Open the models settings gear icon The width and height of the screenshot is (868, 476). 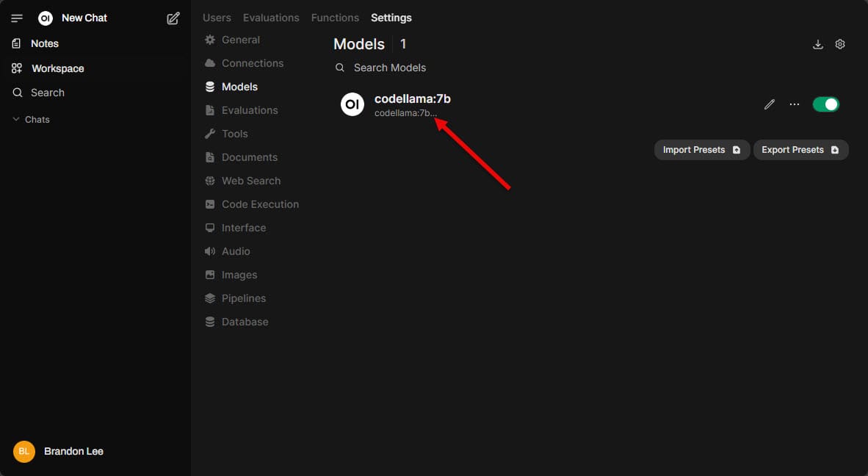[840, 44]
